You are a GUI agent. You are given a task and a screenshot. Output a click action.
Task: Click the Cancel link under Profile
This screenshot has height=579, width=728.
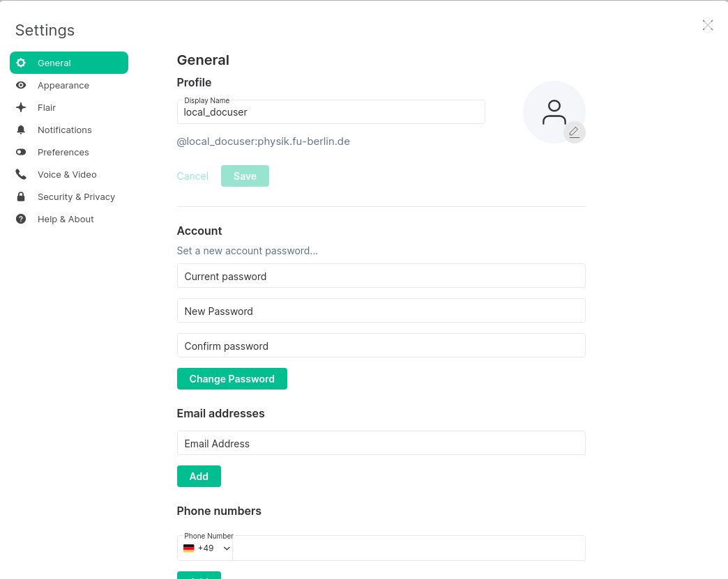click(x=192, y=176)
